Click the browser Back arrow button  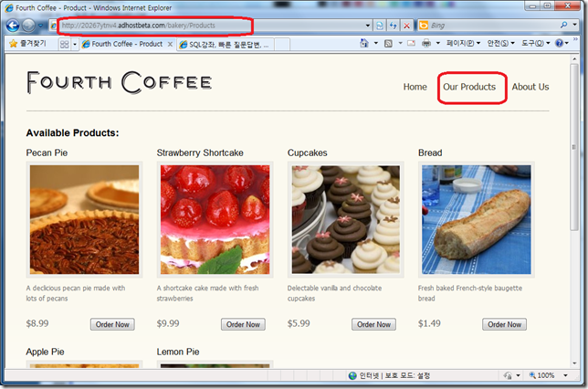[x=13, y=26]
